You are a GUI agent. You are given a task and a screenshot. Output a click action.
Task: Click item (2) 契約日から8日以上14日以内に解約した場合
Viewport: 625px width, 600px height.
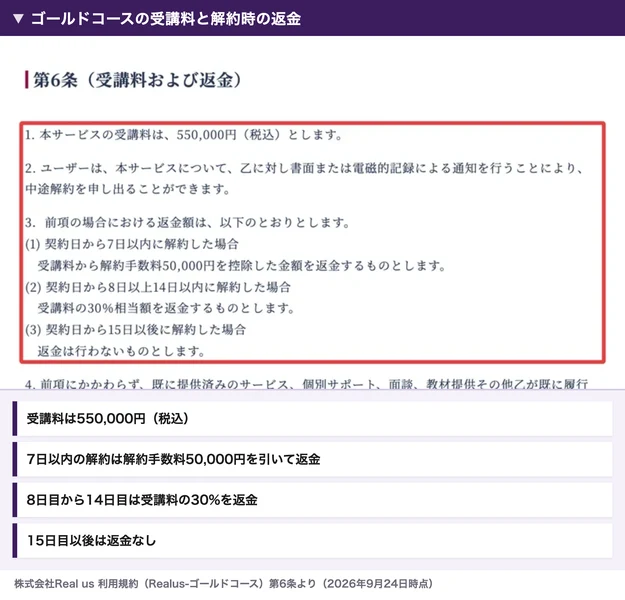158,287
